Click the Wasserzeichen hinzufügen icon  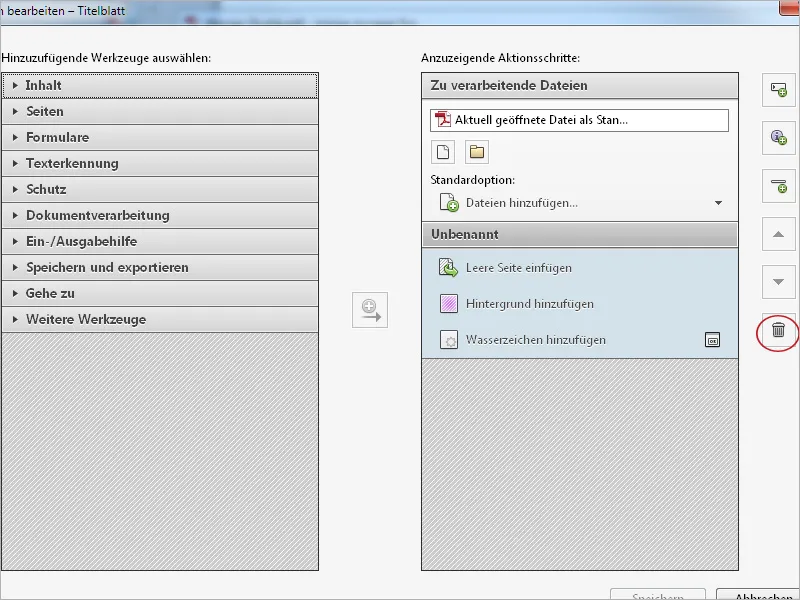pos(448,340)
